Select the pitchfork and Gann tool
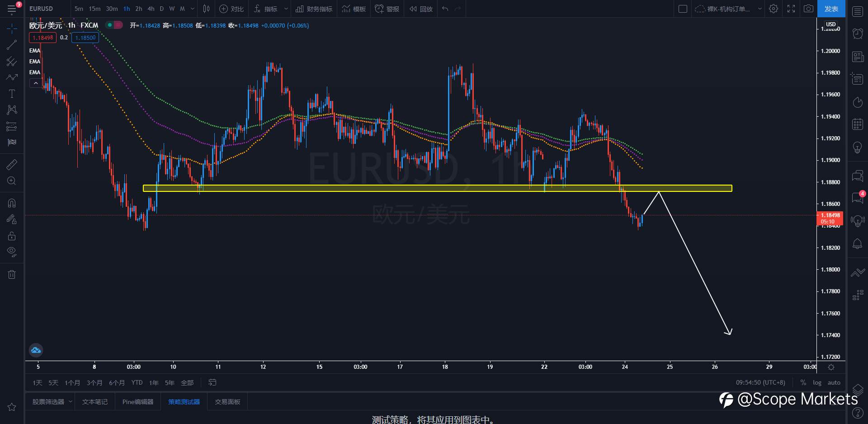 point(12,61)
